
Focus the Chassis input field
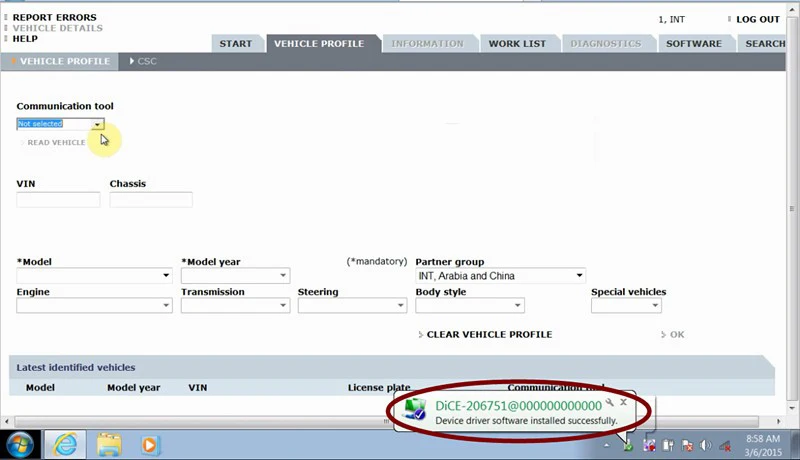coord(151,199)
